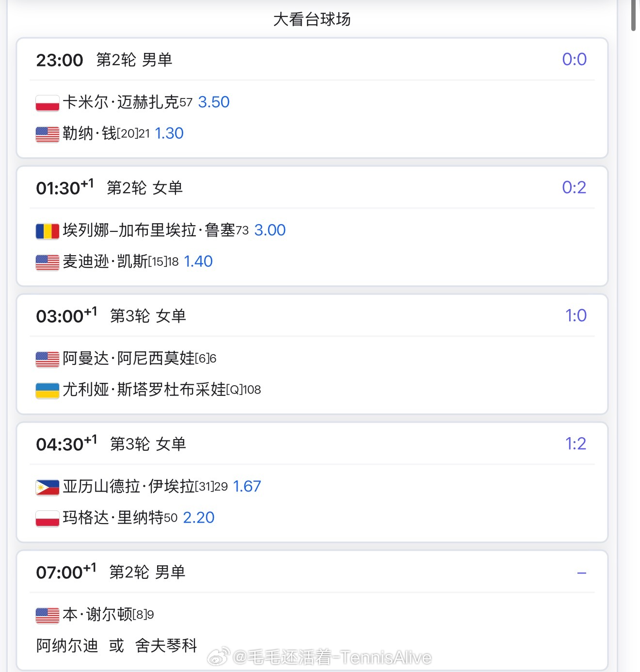Open player 麦迪逊·凯斯 profile
The width and height of the screenshot is (640, 672).
coord(105,261)
